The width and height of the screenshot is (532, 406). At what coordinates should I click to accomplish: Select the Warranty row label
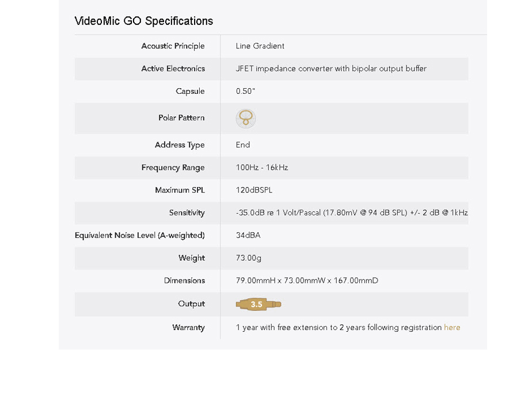pyautogui.click(x=188, y=328)
